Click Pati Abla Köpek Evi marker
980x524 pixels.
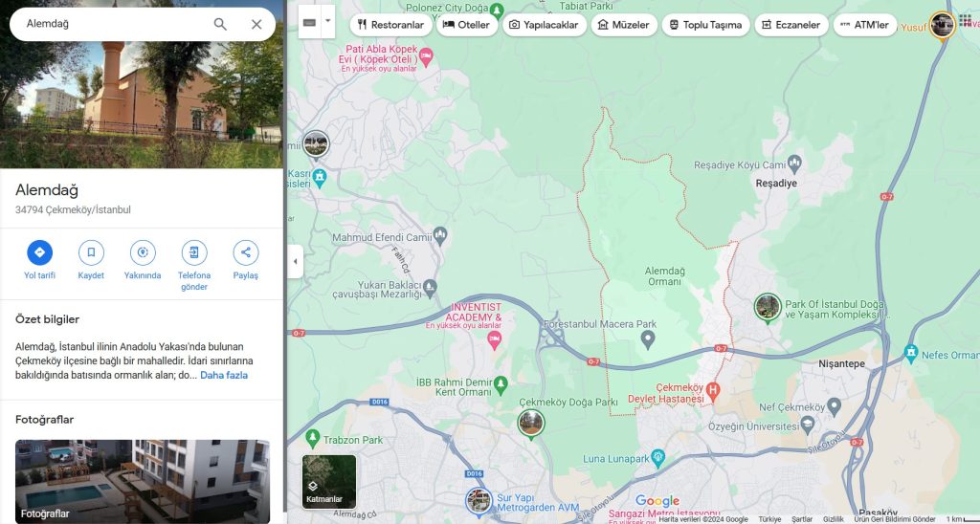pyautogui.click(x=426, y=58)
